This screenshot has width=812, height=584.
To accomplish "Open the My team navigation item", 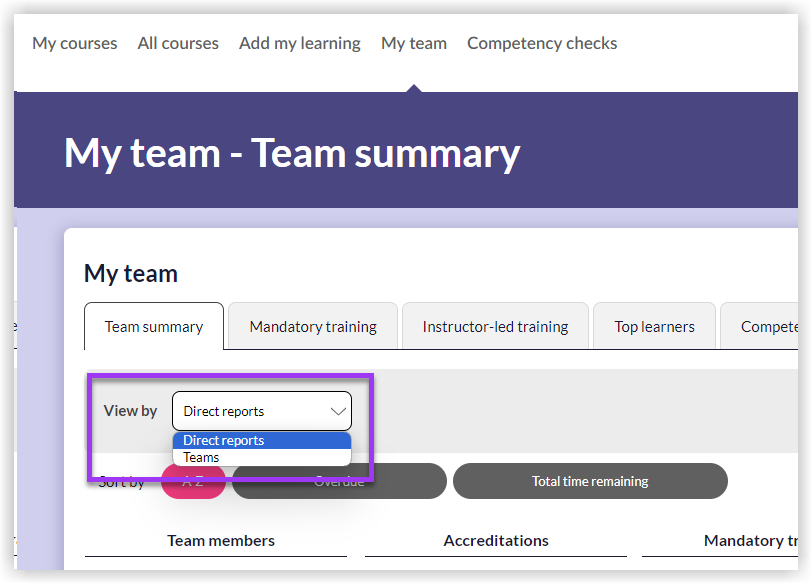I will click(x=413, y=43).
